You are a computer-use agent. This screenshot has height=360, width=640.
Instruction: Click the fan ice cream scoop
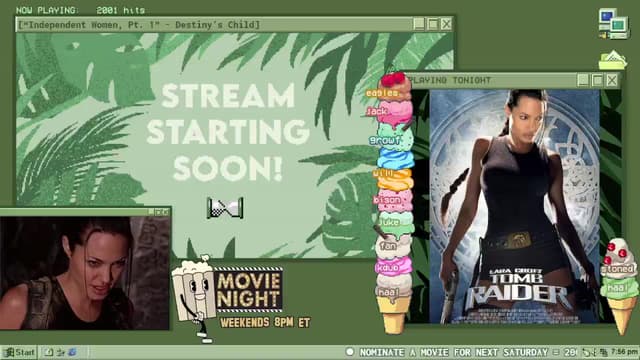click(x=393, y=246)
